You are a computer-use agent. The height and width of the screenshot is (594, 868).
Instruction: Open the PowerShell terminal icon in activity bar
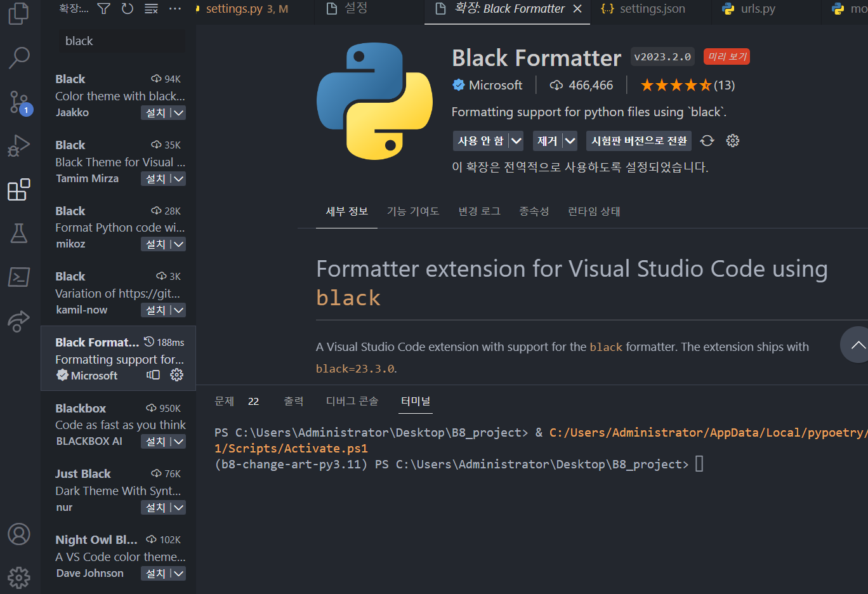pos(19,277)
